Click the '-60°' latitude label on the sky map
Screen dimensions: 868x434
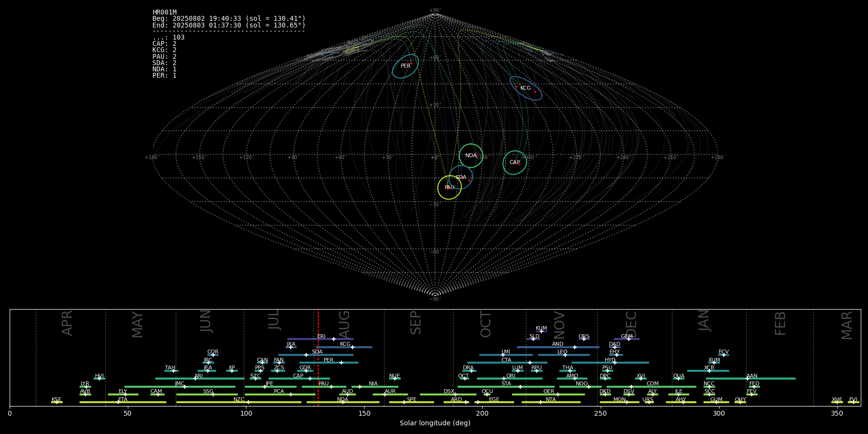pos(434,252)
